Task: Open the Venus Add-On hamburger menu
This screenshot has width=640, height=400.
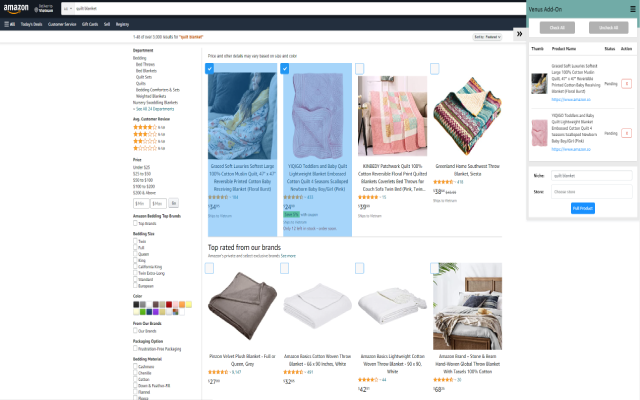Action: pos(633,9)
